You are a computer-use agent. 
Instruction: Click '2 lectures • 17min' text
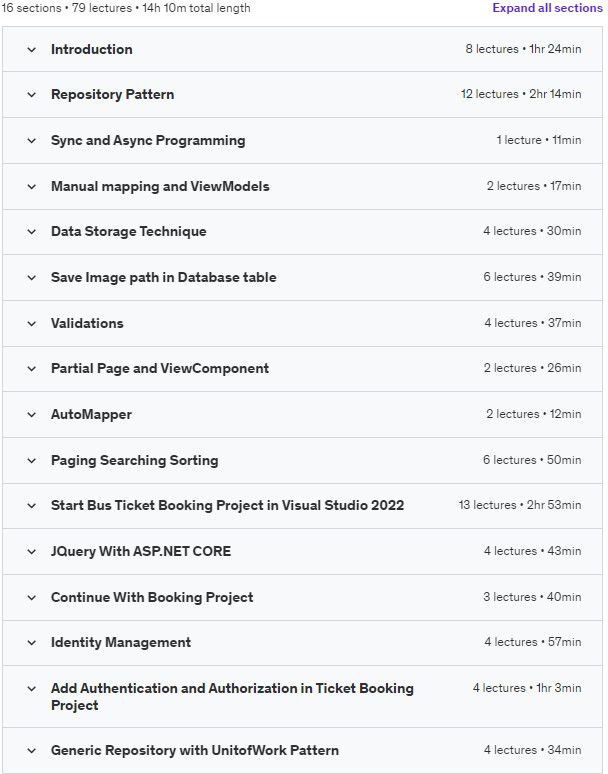(x=534, y=186)
